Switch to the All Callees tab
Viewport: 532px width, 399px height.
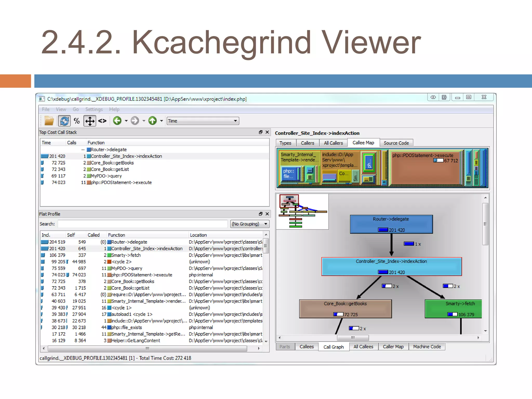363,347
